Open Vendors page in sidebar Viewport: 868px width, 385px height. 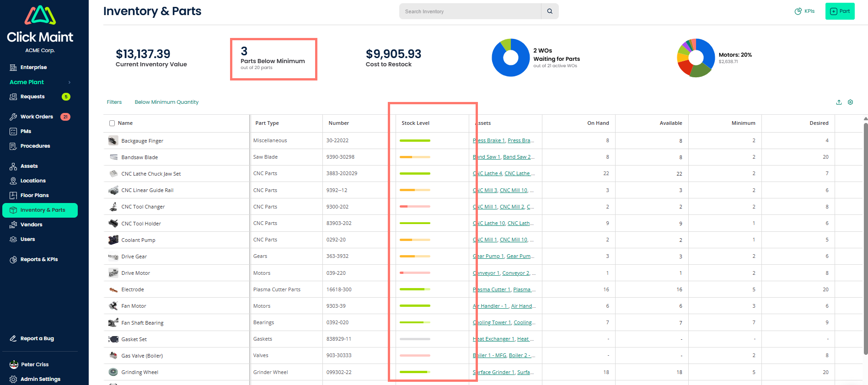pyautogui.click(x=31, y=225)
